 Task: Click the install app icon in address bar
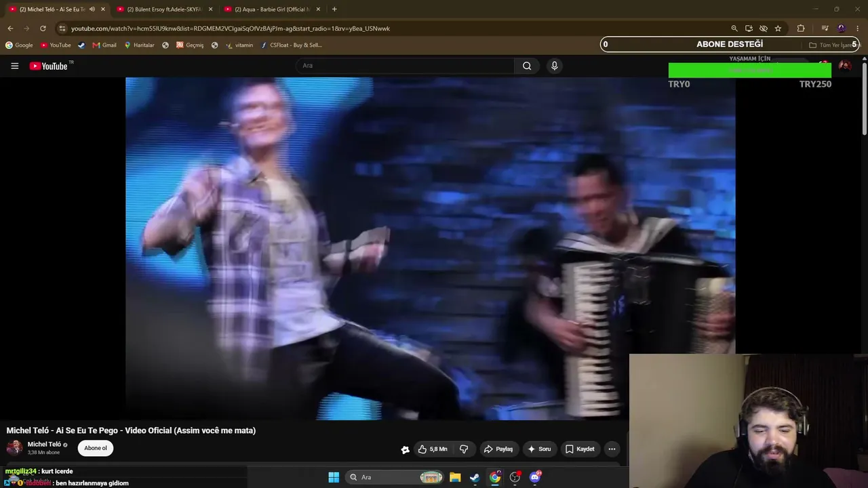[749, 28]
